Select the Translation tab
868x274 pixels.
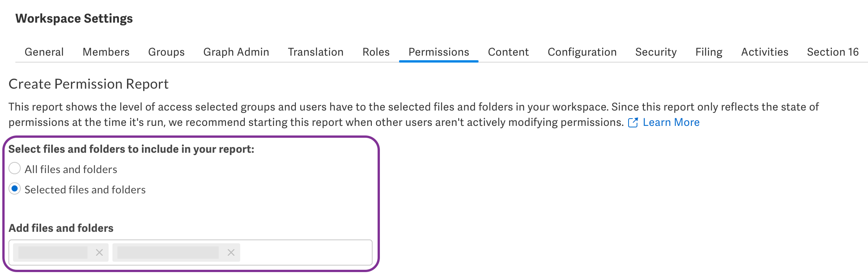[315, 52]
